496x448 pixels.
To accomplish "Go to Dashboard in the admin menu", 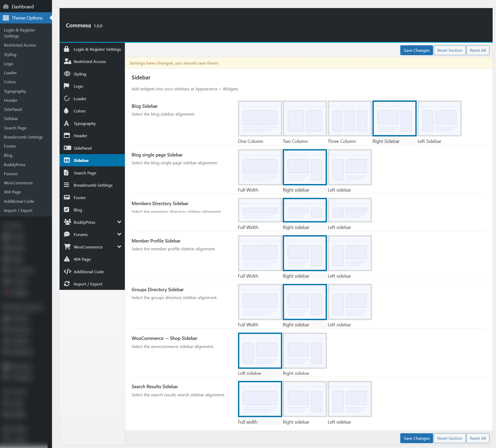I will click(x=22, y=7).
